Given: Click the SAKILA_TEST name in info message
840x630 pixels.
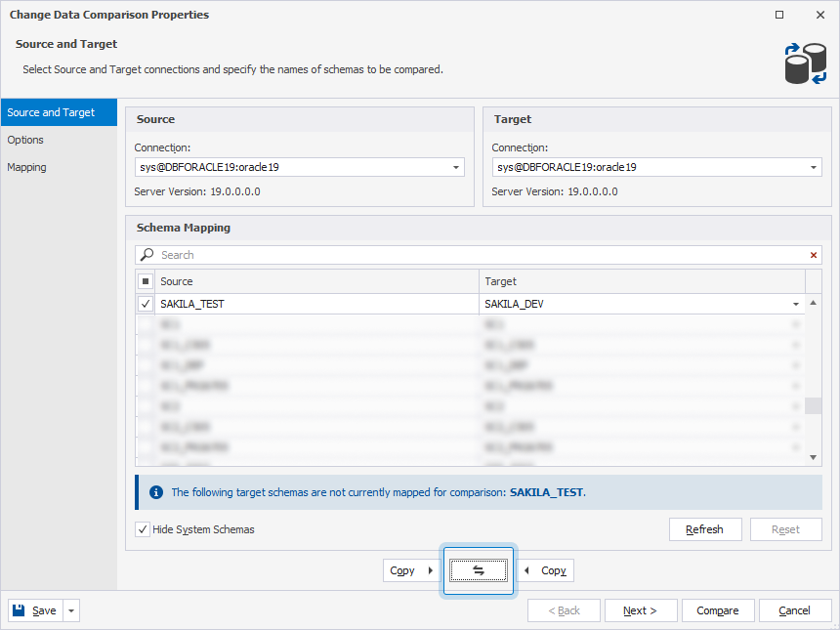Looking at the screenshot, I should tap(546, 492).
